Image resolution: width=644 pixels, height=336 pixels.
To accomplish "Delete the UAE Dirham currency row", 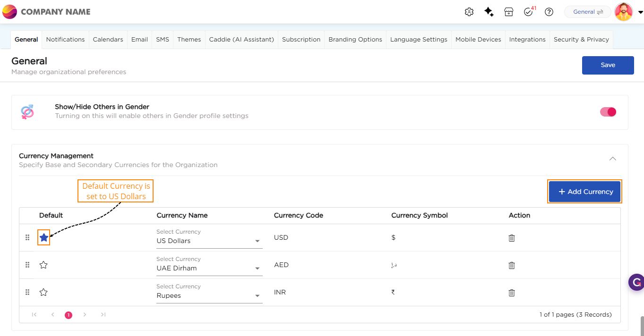I will coord(511,265).
